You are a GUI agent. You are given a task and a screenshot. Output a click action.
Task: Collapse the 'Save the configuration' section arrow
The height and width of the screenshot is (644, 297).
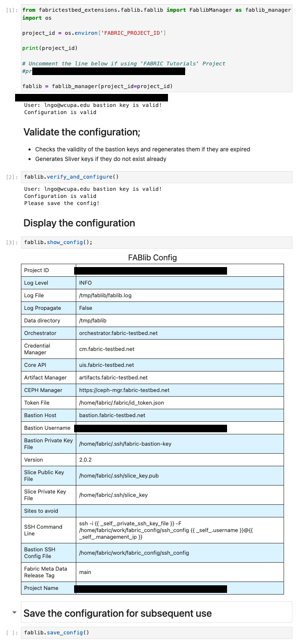(15, 613)
